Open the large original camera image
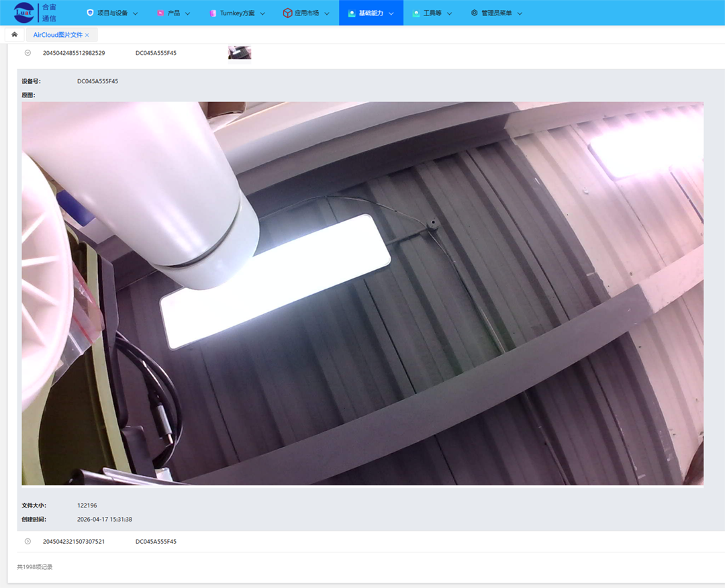725x588 pixels. pos(362,293)
